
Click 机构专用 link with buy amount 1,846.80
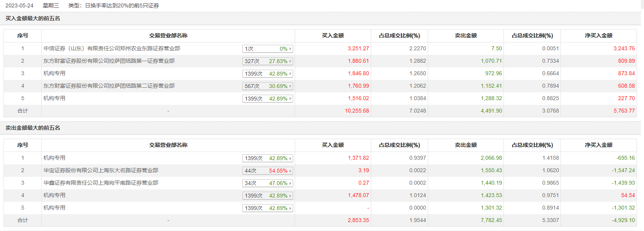[54, 73]
